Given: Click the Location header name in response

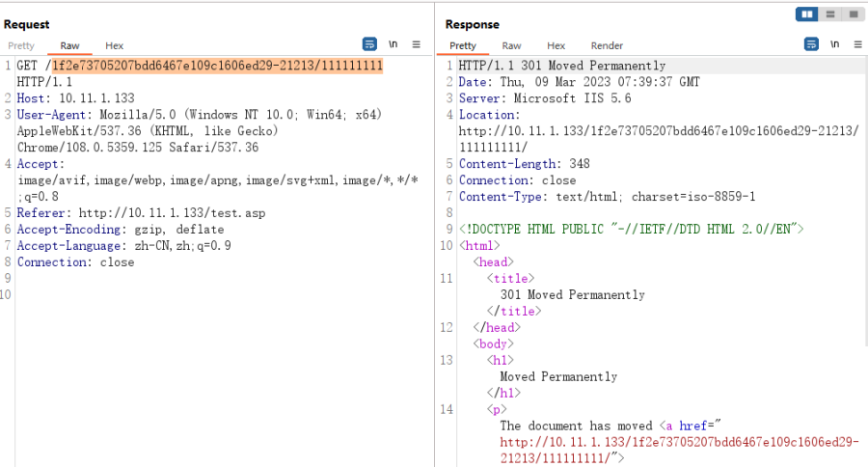Looking at the screenshot, I should pyautogui.click(x=489, y=115).
